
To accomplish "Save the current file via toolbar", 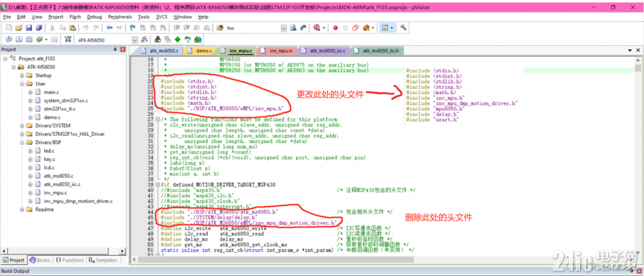I will [x=28, y=28].
